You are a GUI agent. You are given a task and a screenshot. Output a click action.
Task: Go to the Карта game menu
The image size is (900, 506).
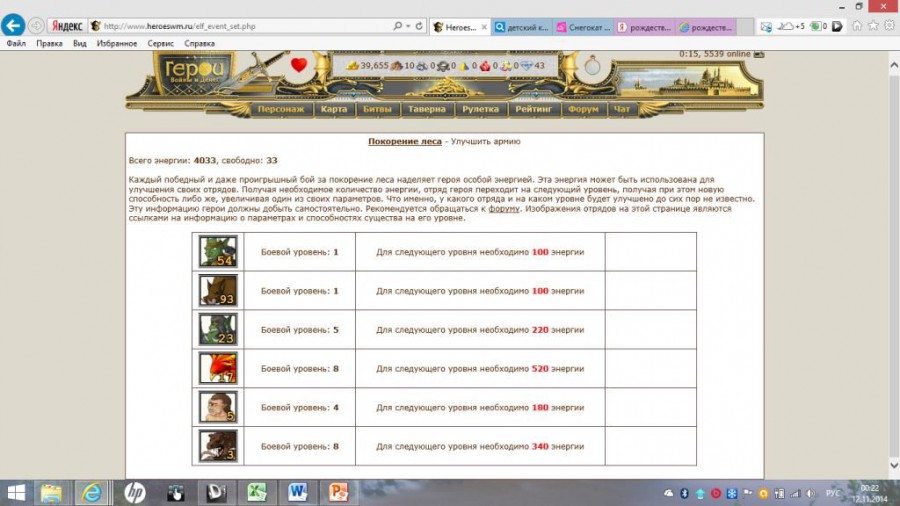click(x=334, y=109)
